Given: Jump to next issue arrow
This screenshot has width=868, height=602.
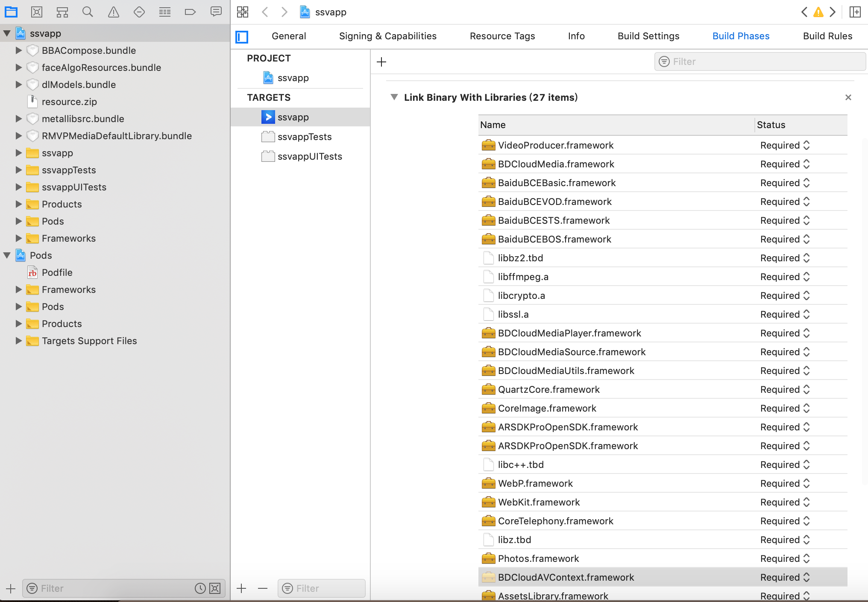Looking at the screenshot, I should pos(833,12).
